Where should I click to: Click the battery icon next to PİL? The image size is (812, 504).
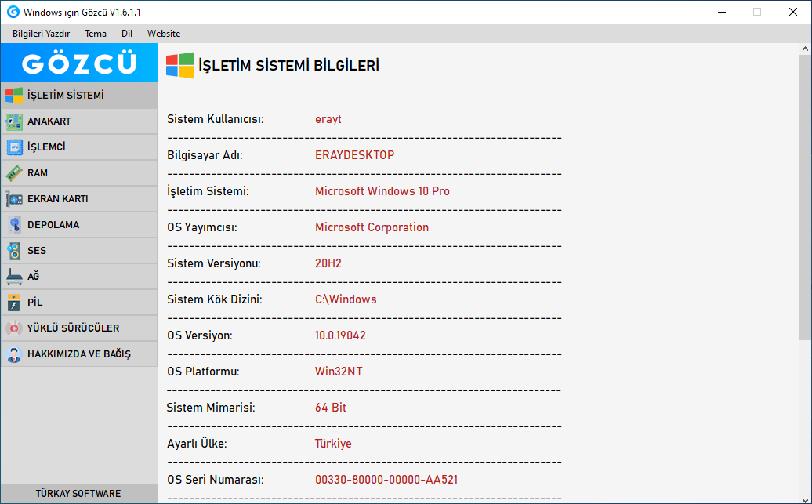point(14,303)
